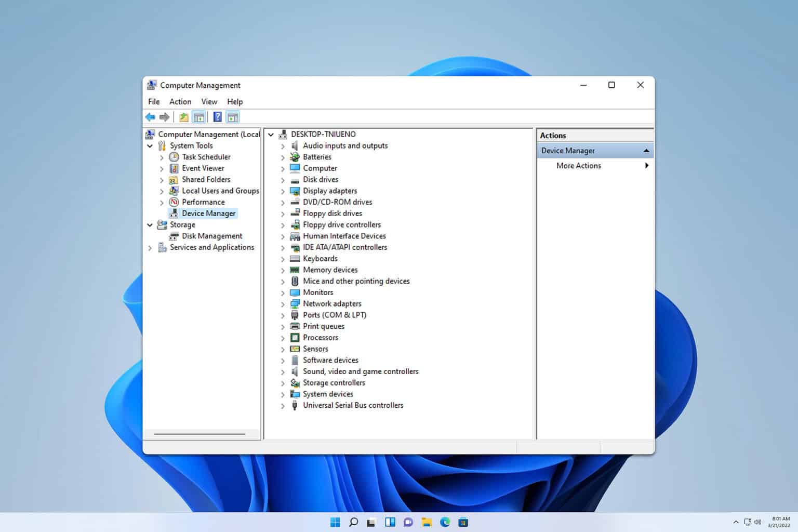Screen dimensions: 798x532
Task: Click the Keyboards device icon
Action: [x=295, y=259]
